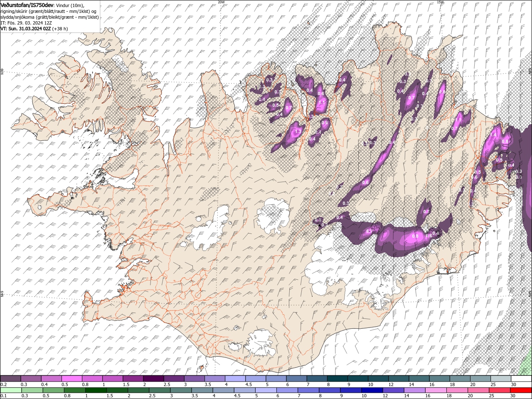The image size is (532, 399).
Task: Select lower legend swatch starting at 8
Action: (329, 390)
